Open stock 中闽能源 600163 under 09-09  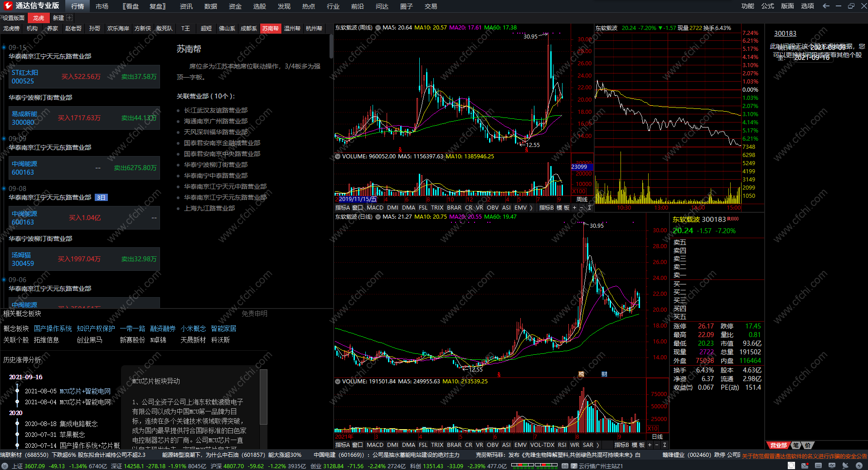[x=85, y=168]
